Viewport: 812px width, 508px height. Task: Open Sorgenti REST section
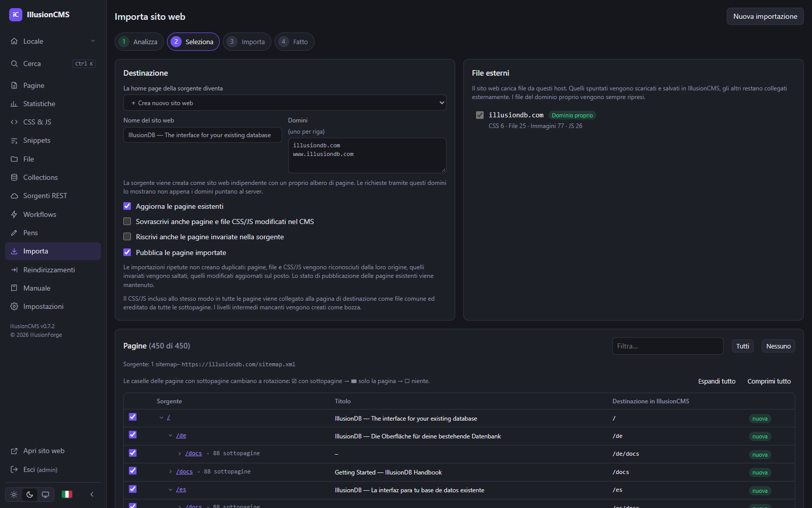click(x=53, y=196)
